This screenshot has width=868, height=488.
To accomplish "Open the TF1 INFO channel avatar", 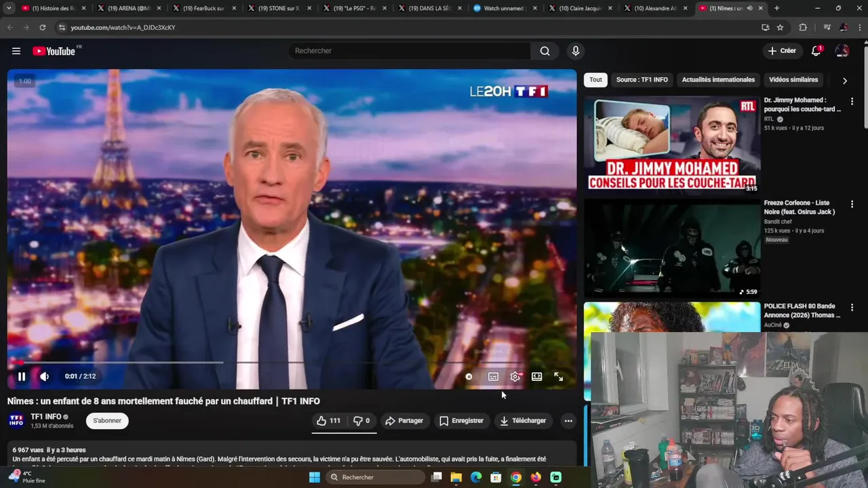I will [16, 421].
